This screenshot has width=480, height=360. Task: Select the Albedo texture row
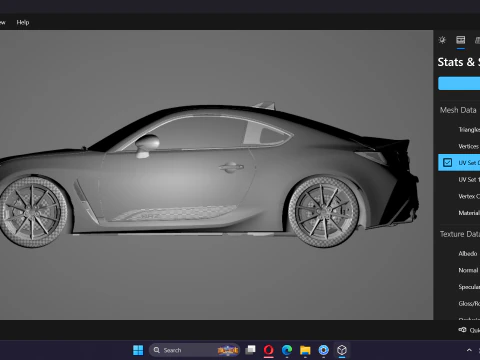459,254
